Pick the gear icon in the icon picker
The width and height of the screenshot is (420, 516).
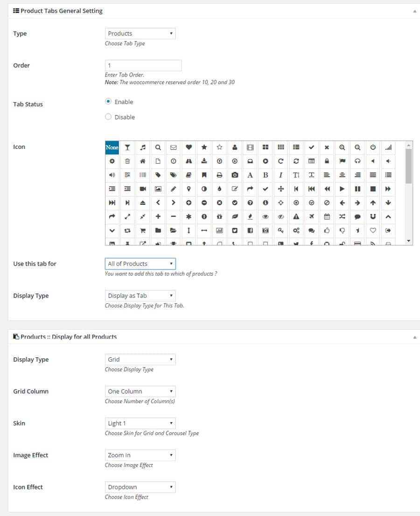[x=112, y=161]
